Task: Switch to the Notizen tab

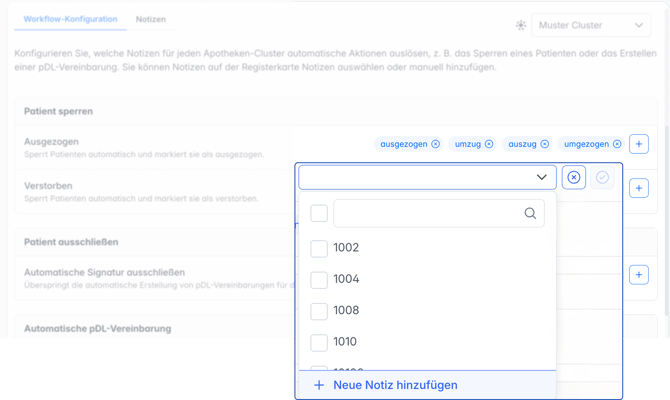Action: point(151,19)
